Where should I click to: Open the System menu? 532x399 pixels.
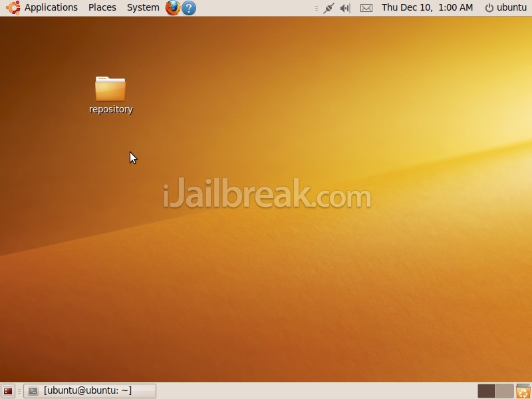coord(143,7)
